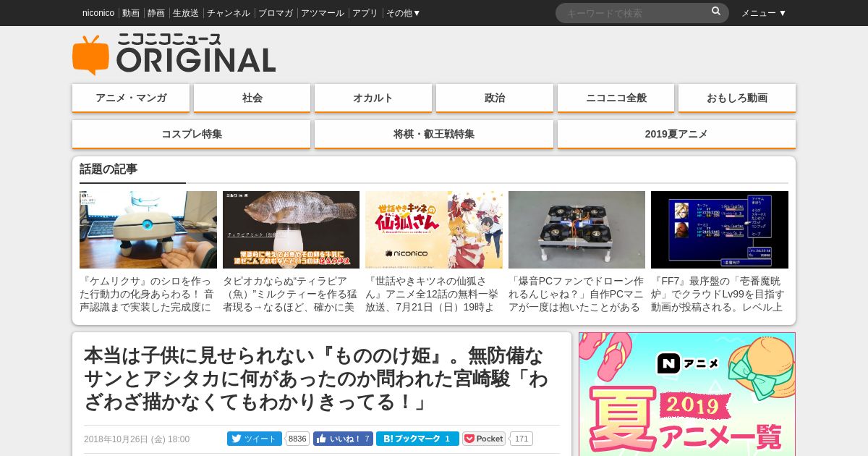Open the FF7 gameplay screenshot thumbnail
868x456 pixels.
point(720,229)
